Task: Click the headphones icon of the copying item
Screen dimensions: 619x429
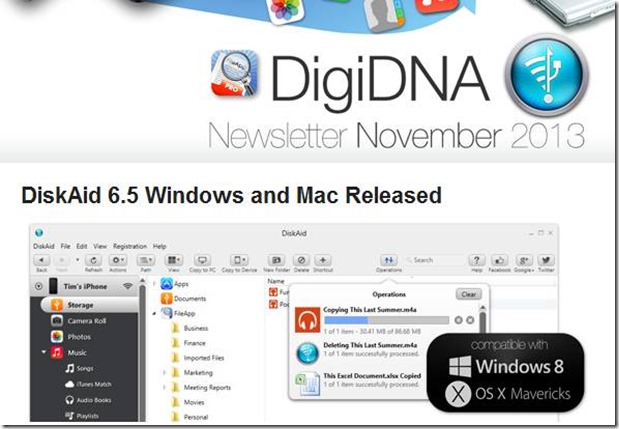Action: (308, 320)
